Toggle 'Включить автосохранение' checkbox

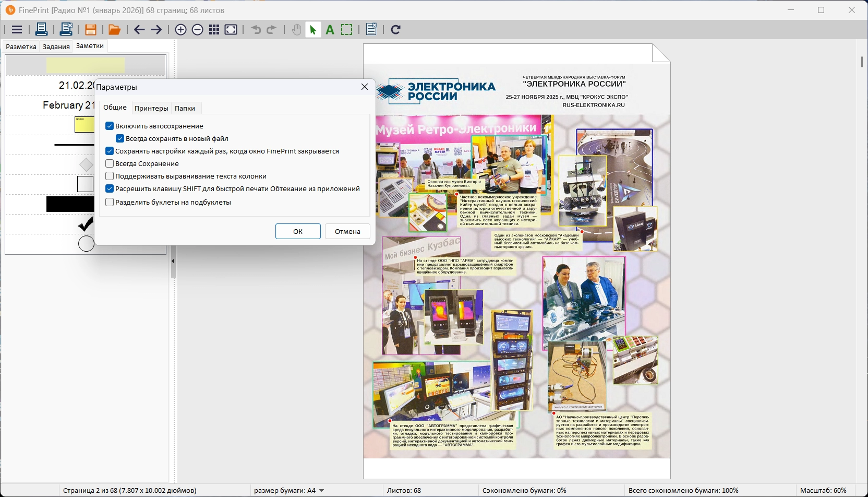[110, 126]
